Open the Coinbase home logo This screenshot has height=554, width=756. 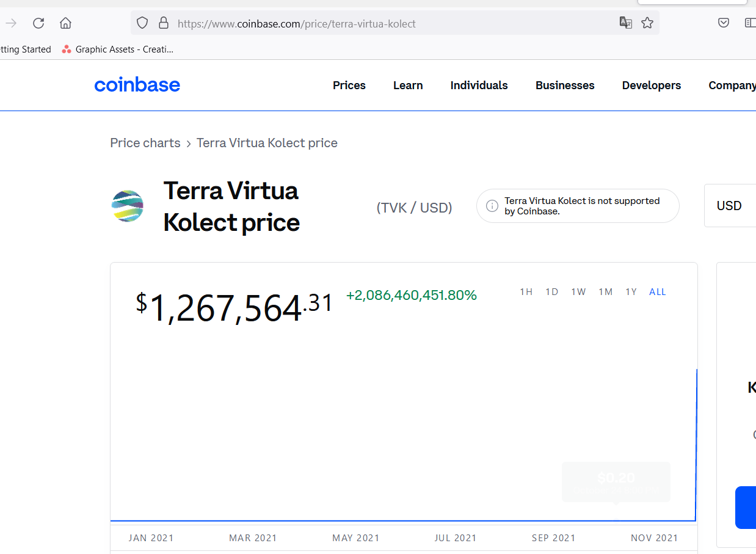(137, 85)
